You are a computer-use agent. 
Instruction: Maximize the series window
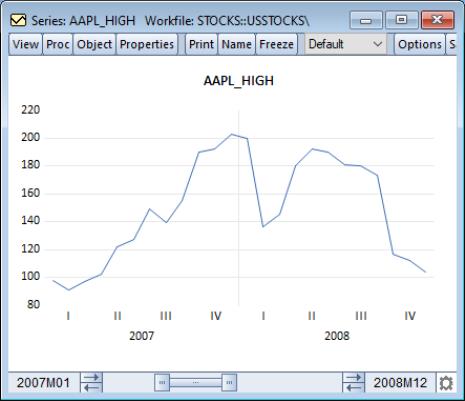pyautogui.click(x=401, y=20)
